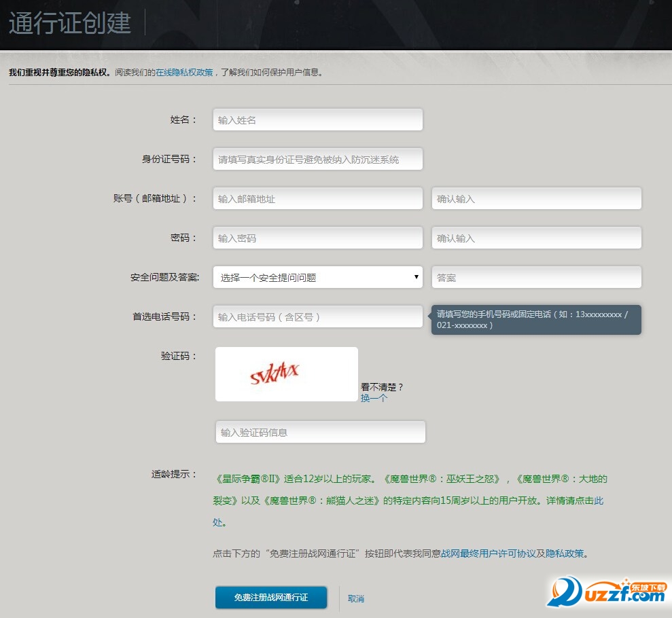Image resolution: width=672 pixels, height=618 pixels.
Task: Click the 账号（邮箱地址） label
Action: point(155,198)
